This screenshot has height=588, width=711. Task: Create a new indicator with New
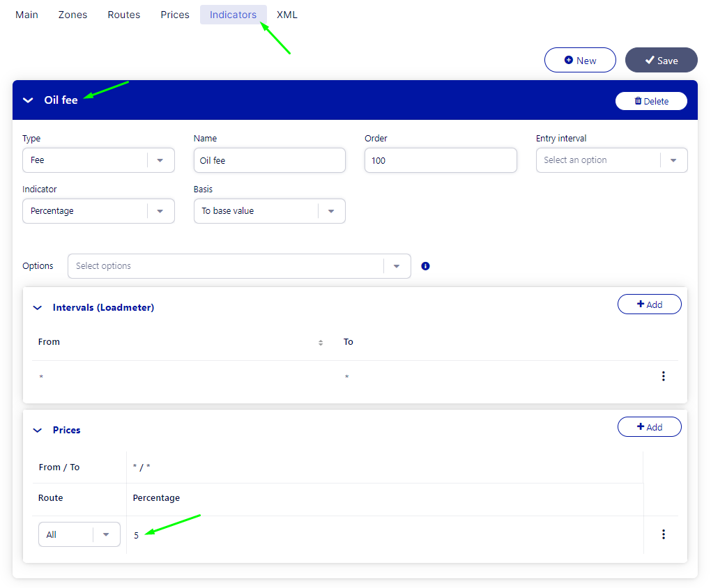[x=580, y=60]
